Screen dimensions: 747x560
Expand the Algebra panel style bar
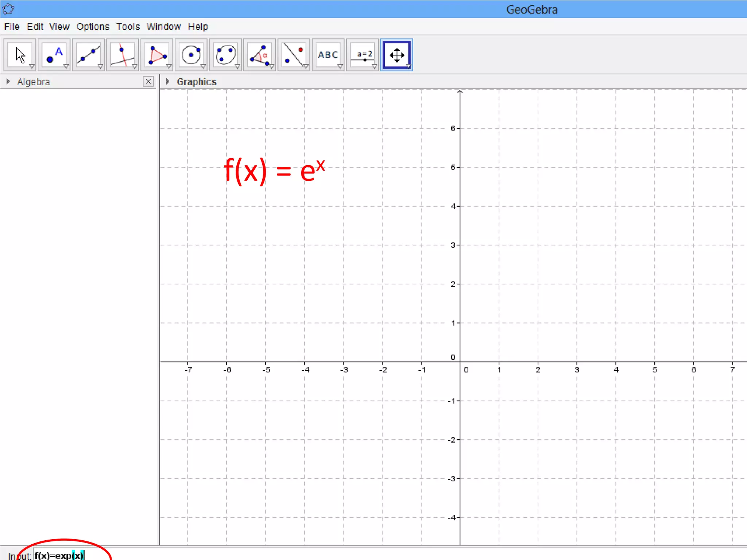(x=8, y=82)
